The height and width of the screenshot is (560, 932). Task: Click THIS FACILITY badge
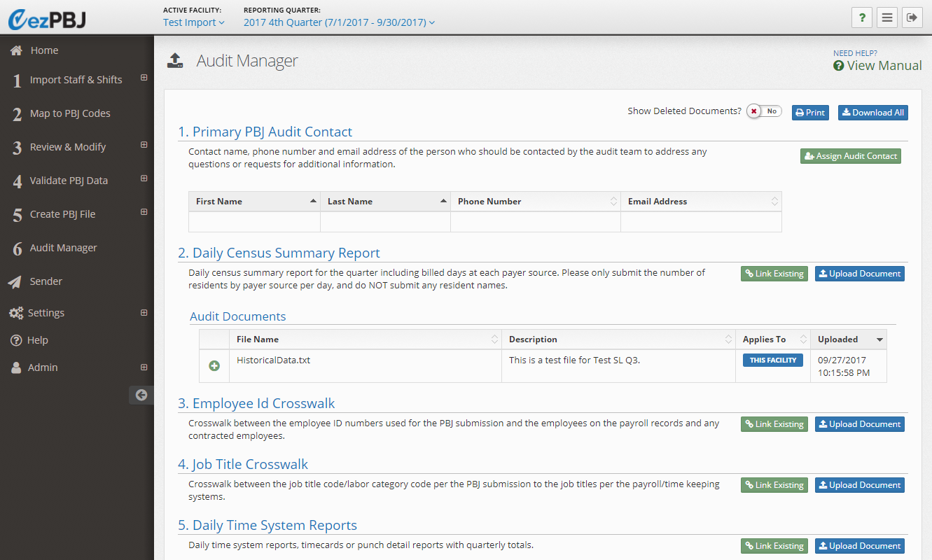click(x=773, y=360)
